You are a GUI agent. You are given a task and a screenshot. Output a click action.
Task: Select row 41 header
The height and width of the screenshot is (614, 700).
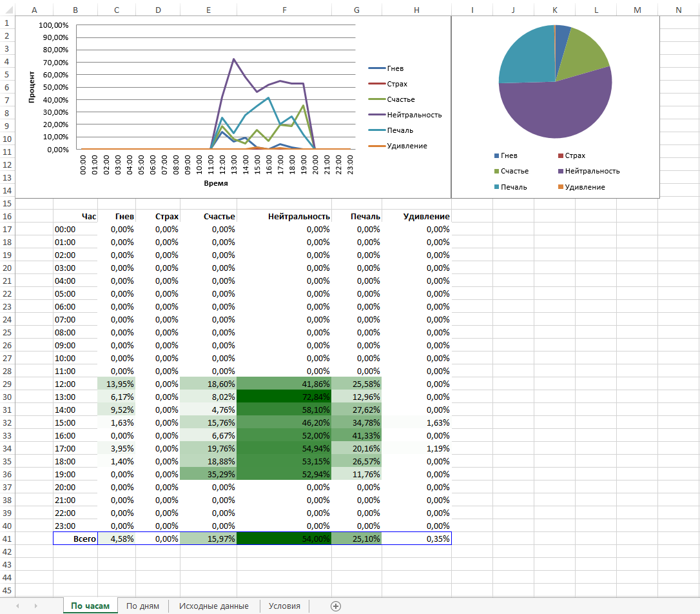(7, 539)
